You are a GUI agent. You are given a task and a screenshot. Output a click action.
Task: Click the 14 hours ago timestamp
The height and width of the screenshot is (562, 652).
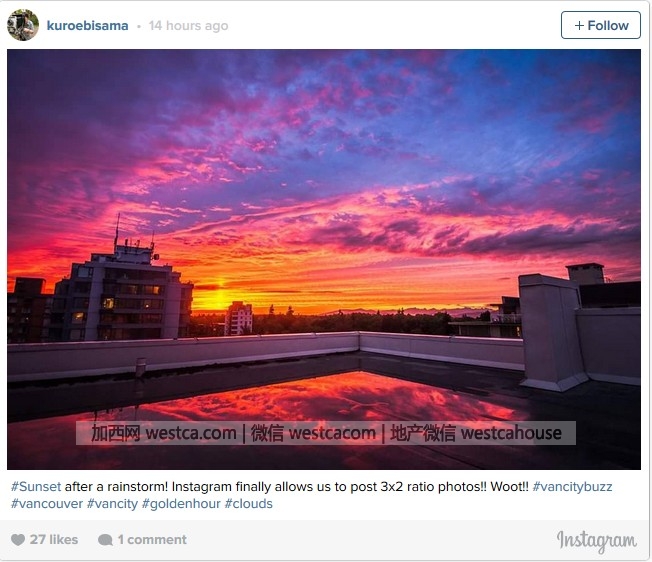(188, 26)
